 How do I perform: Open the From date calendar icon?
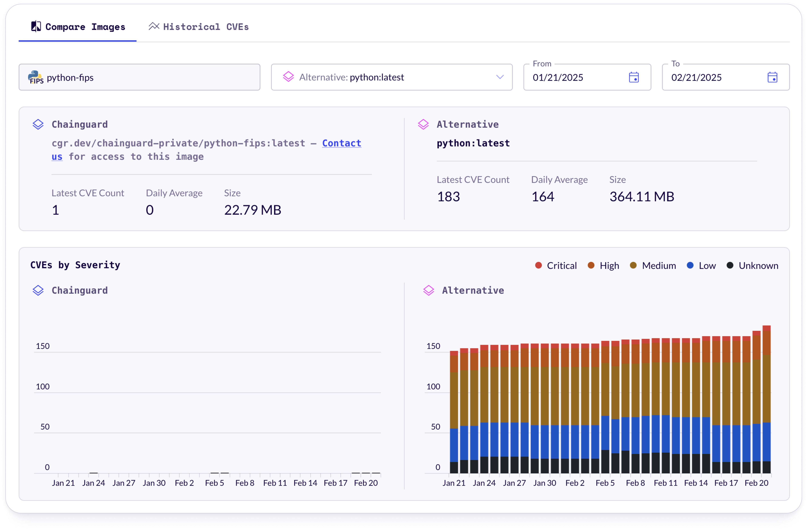634,77
